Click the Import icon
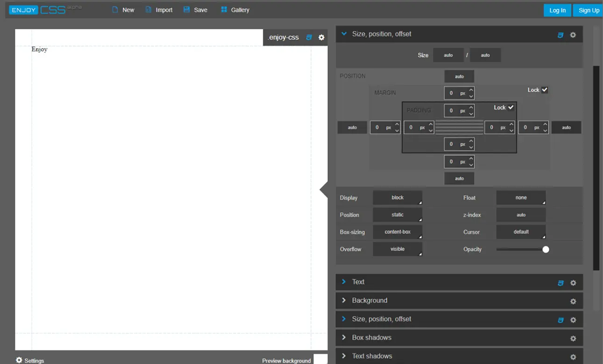The image size is (603, 364). coord(149,9)
